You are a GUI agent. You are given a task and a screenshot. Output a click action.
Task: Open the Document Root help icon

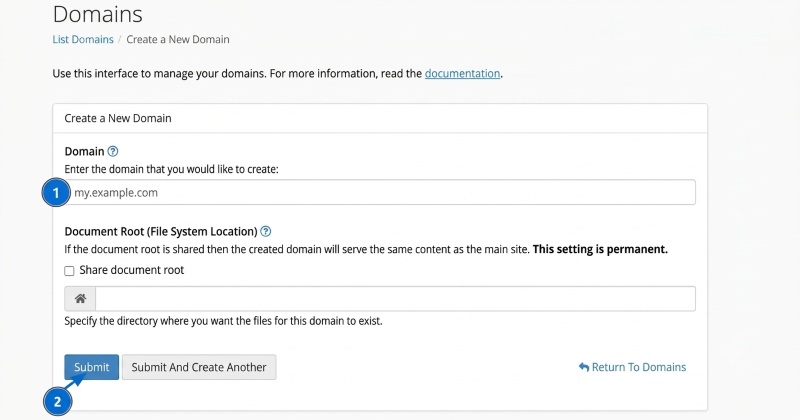[265, 232]
